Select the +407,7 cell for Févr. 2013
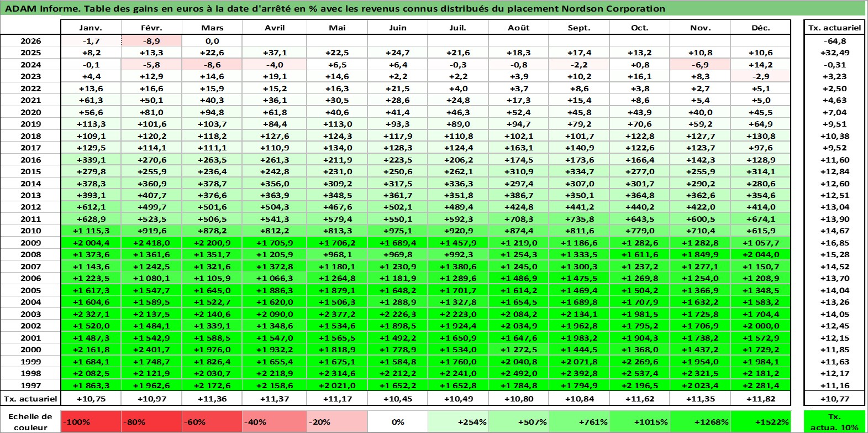This screenshot has height=433, width=868. coord(151,195)
